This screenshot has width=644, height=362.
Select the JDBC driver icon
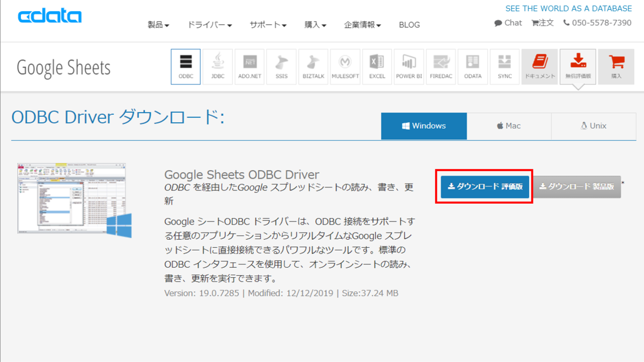(x=218, y=67)
